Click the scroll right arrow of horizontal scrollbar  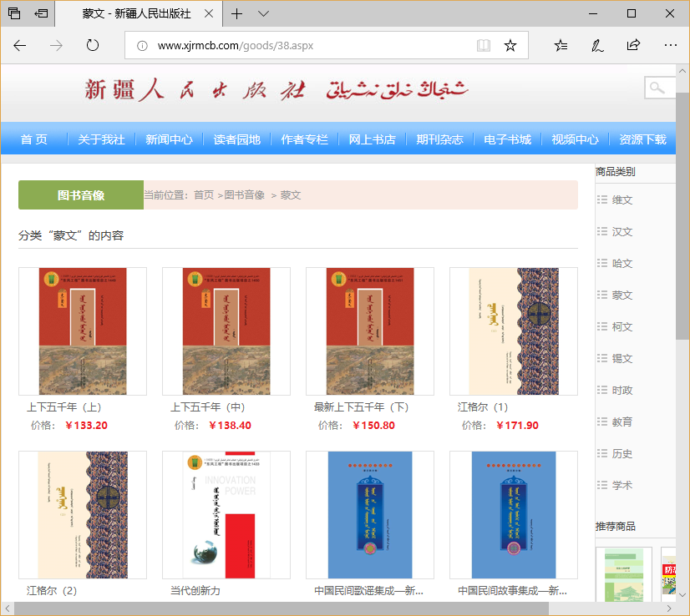click(669, 608)
